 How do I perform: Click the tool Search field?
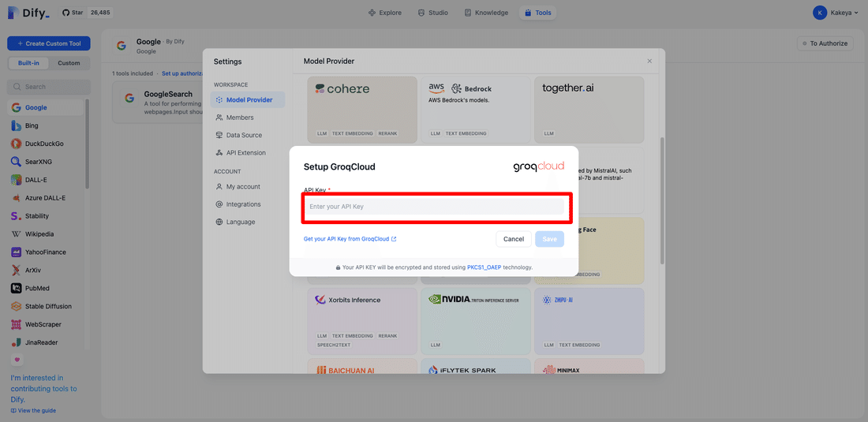click(49, 87)
